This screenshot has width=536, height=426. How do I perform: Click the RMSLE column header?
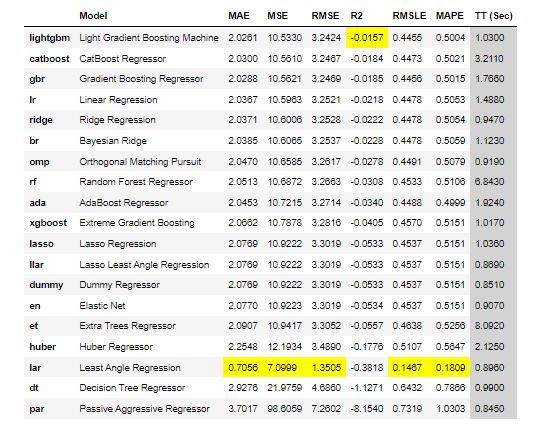[x=409, y=16]
